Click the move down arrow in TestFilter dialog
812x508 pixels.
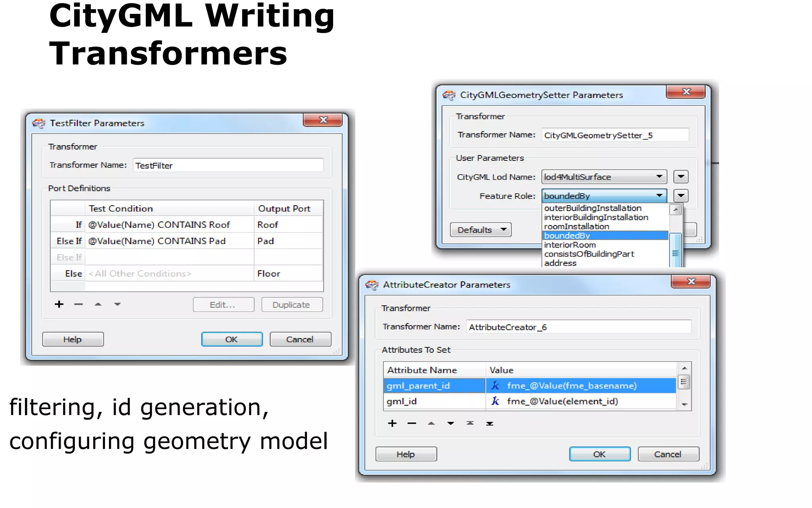pyautogui.click(x=117, y=304)
